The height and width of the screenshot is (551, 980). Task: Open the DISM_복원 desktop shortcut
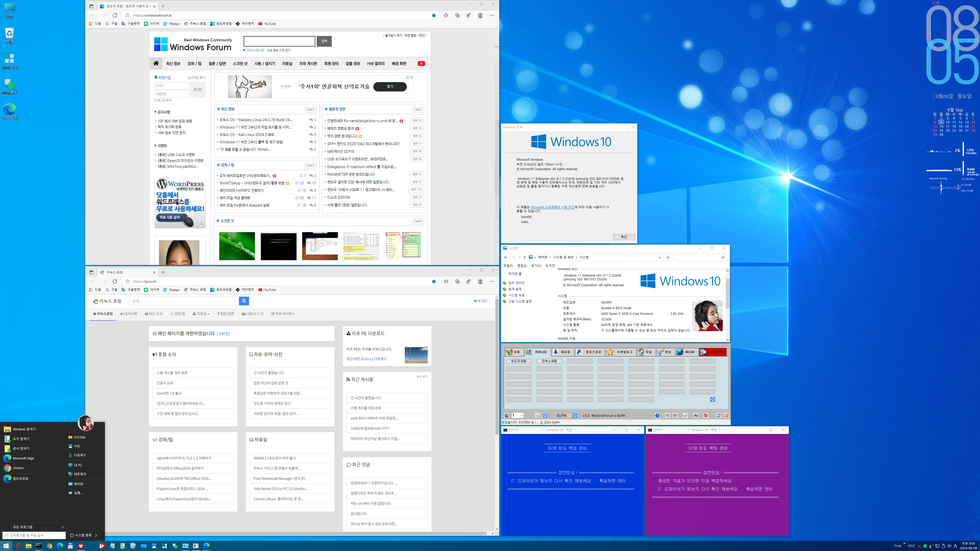tap(9, 86)
